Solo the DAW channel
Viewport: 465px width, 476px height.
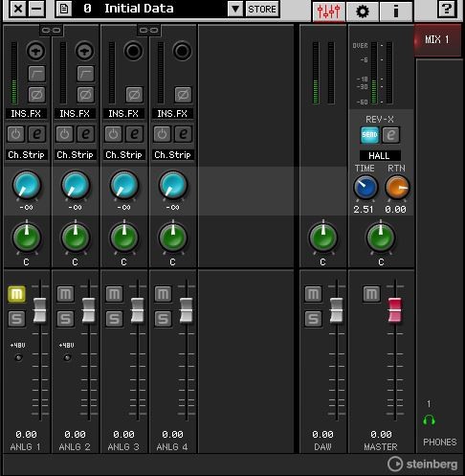[313, 319]
